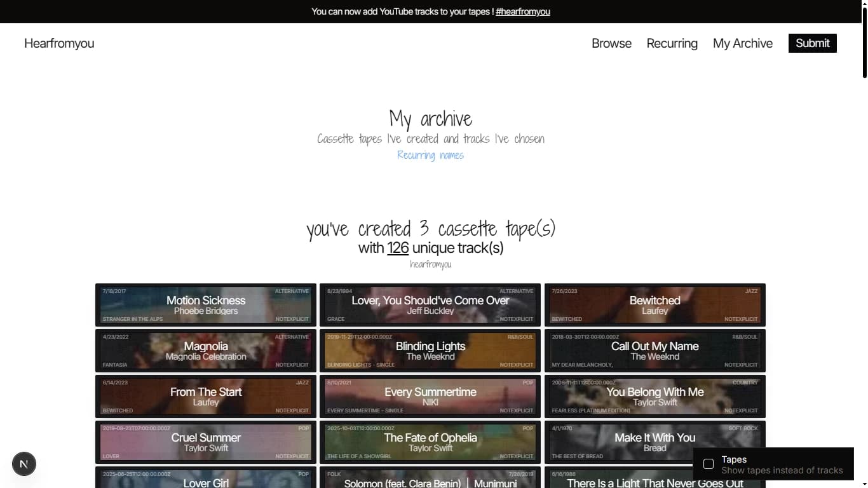
Task: Click 'Show tapes instead of tracks' text
Action: click(x=782, y=471)
